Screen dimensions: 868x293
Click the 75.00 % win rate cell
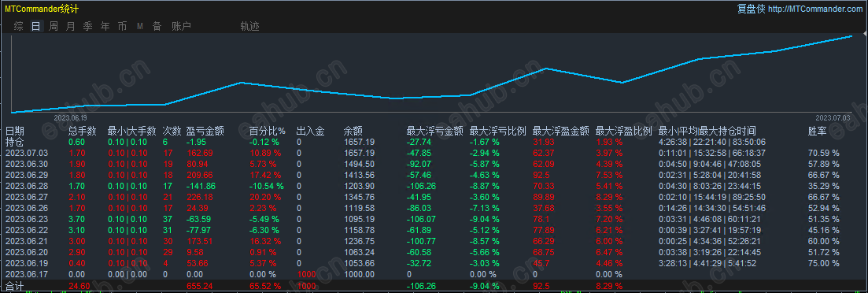click(x=824, y=264)
